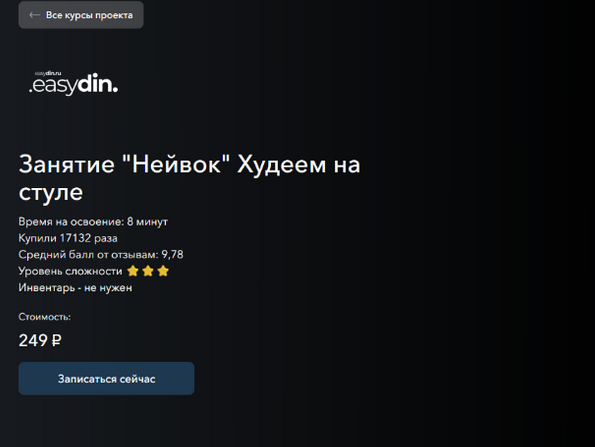Click the word "Занятие" in heading
Image resolution: width=595 pixels, height=447 pixels.
(x=67, y=164)
